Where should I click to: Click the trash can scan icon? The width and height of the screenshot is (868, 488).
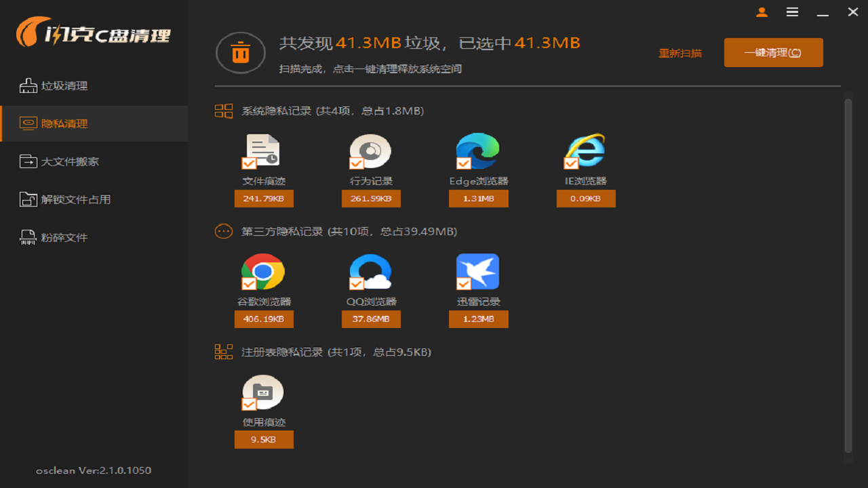click(x=240, y=52)
